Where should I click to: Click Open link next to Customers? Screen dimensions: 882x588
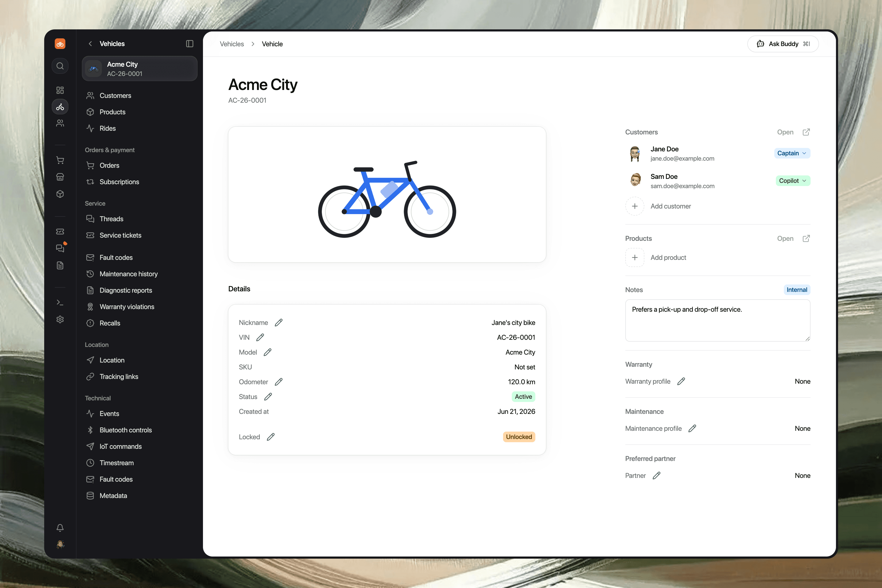coord(785,132)
